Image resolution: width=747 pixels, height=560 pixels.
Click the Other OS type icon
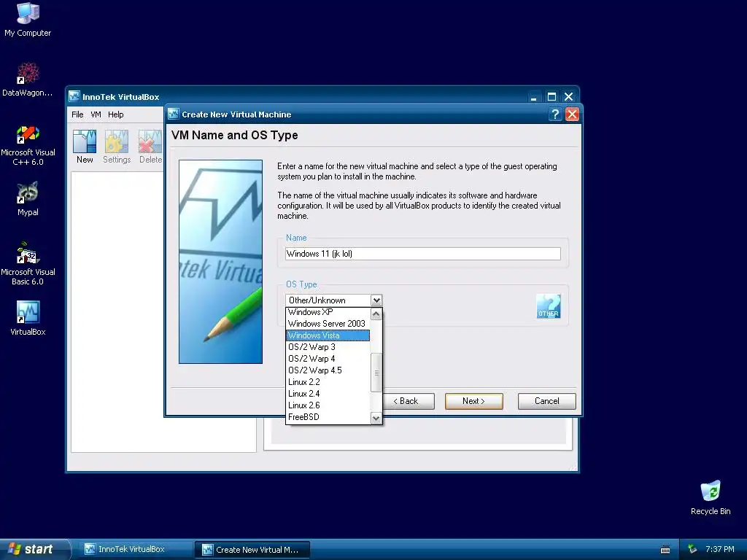[x=548, y=306]
